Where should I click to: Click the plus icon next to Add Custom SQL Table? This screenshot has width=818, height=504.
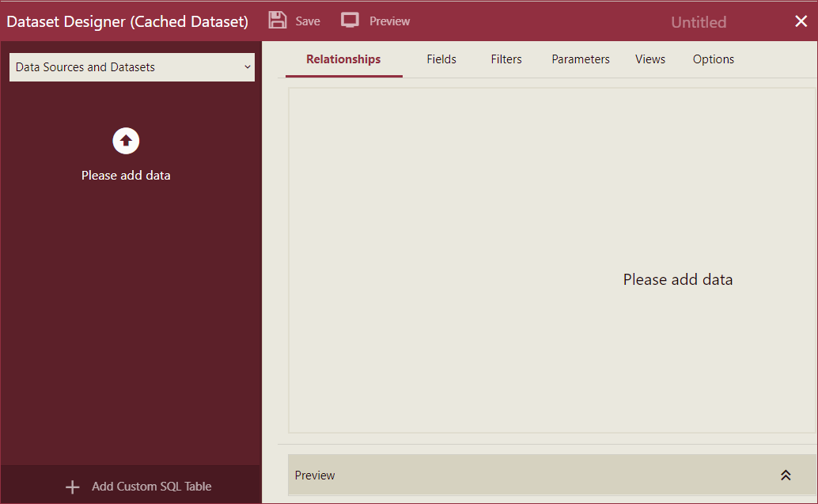(x=73, y=486)
